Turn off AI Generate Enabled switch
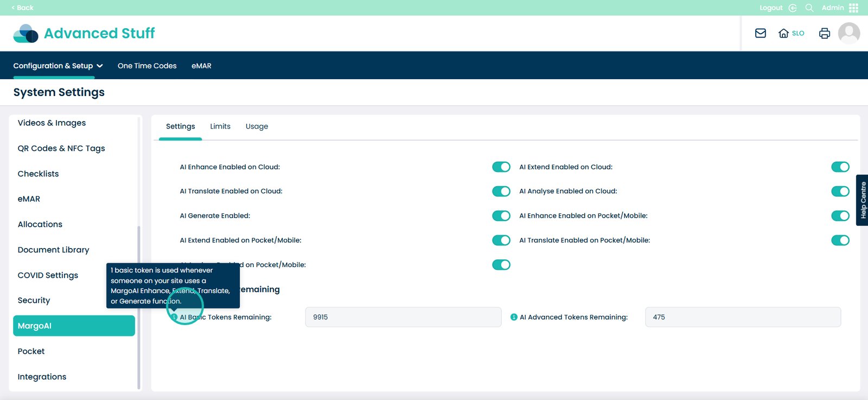 tap(501, 216)
